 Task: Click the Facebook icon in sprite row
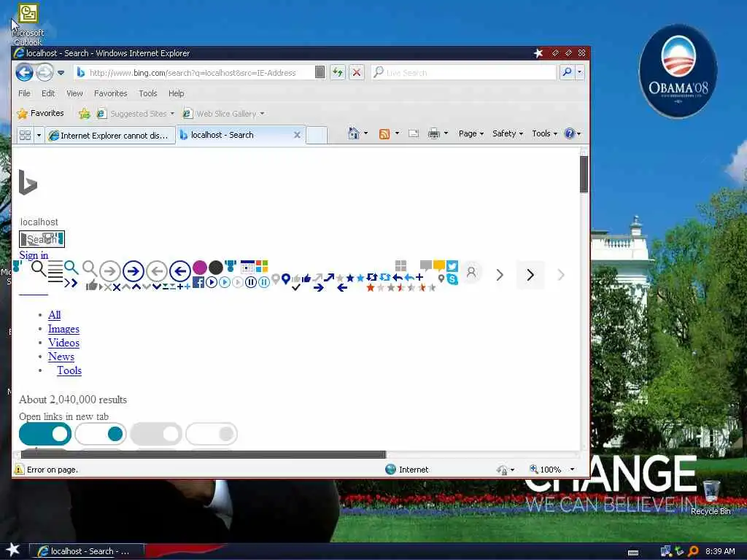[x=198, y=282]
